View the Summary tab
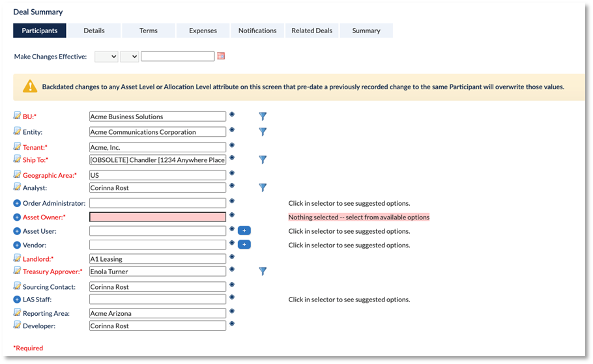 coord(366,31)
